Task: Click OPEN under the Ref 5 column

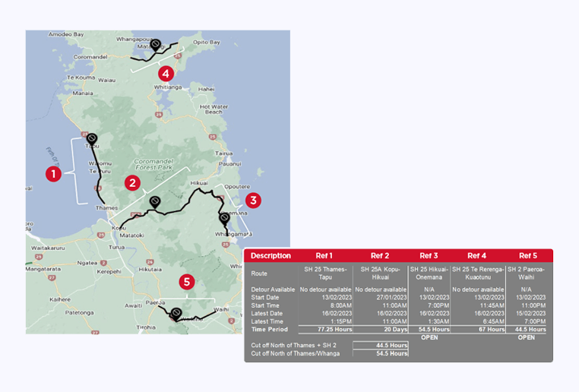Action: 527,337
